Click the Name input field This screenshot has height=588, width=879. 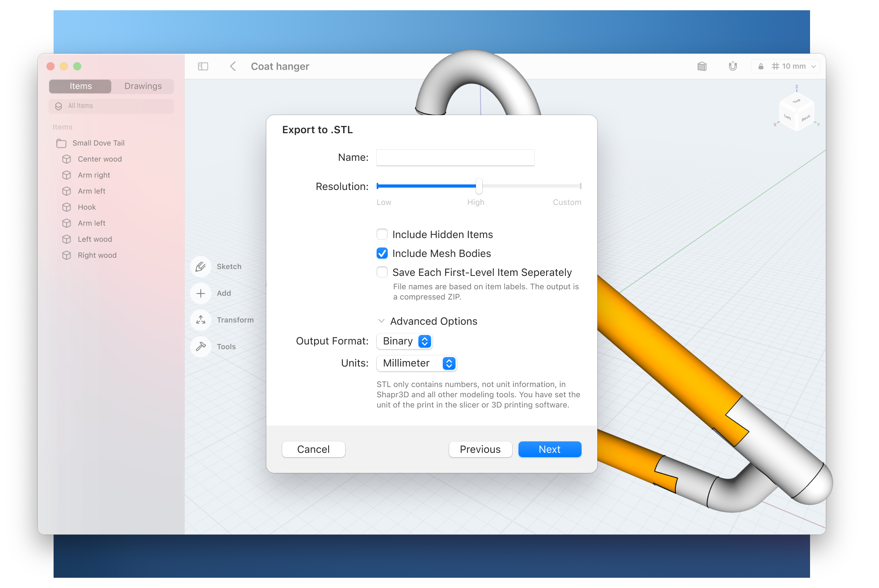click(455, 158)
